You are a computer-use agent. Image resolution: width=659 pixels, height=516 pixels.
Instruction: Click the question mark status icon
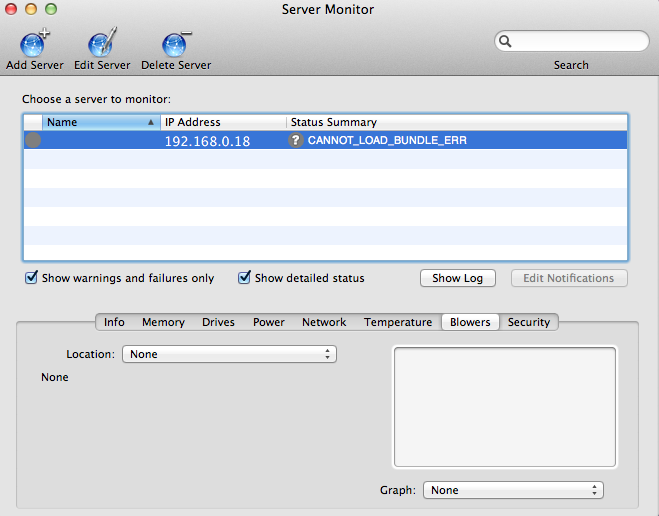[295, 140]
